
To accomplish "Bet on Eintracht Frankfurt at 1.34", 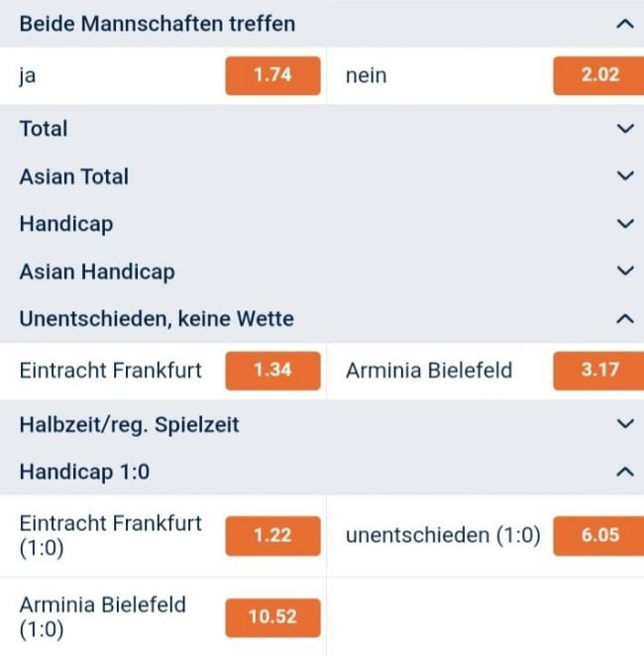I will (x=272, y=371).
